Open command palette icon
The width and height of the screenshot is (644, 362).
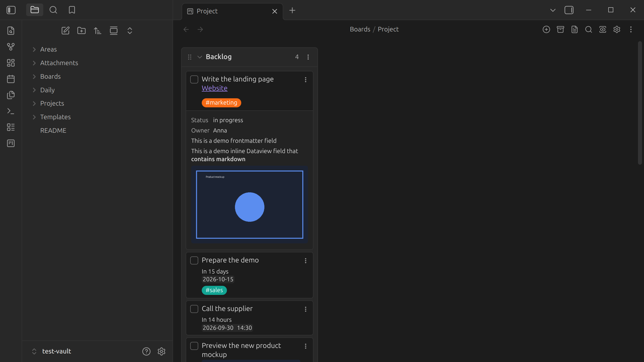point(11,111)
